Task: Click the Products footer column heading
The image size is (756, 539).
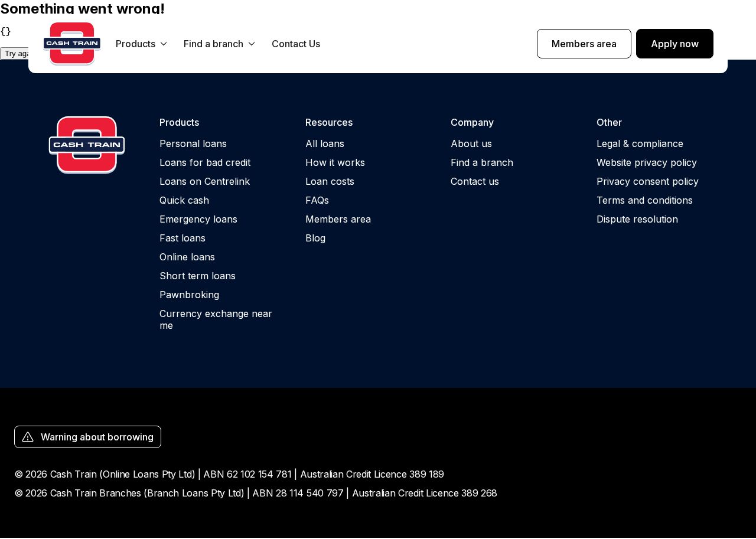Action: pyautogui.click(x=179, y=122)
